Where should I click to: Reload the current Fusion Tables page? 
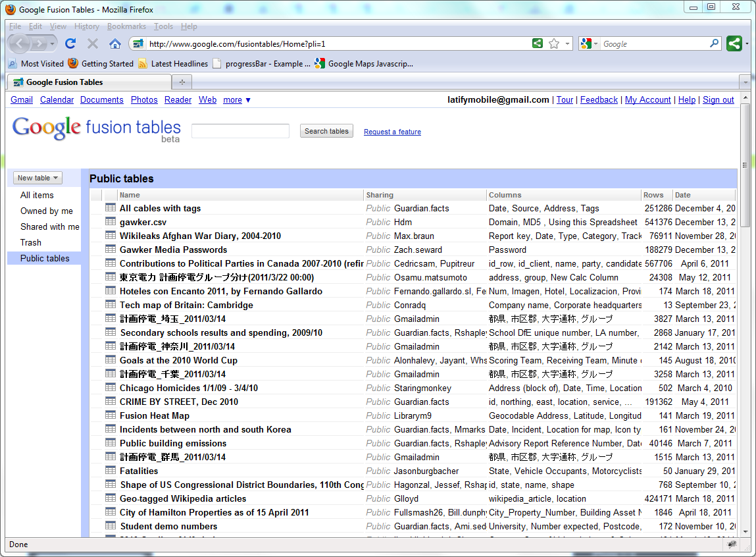click(70, 43)
